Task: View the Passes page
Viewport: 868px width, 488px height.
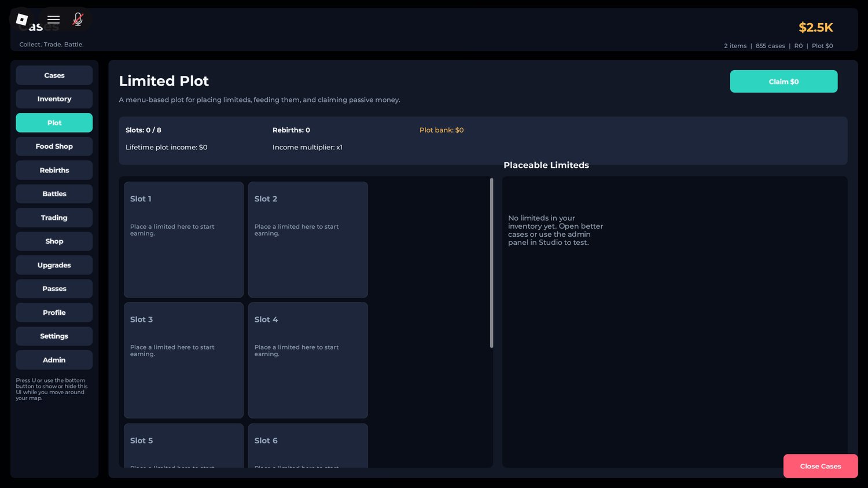Action: pos(54,289)
